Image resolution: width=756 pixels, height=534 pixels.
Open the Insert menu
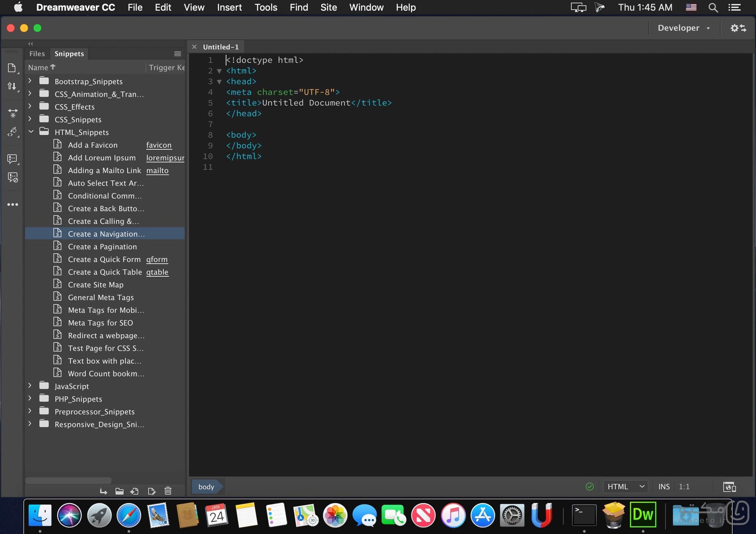tap(229, 7)
